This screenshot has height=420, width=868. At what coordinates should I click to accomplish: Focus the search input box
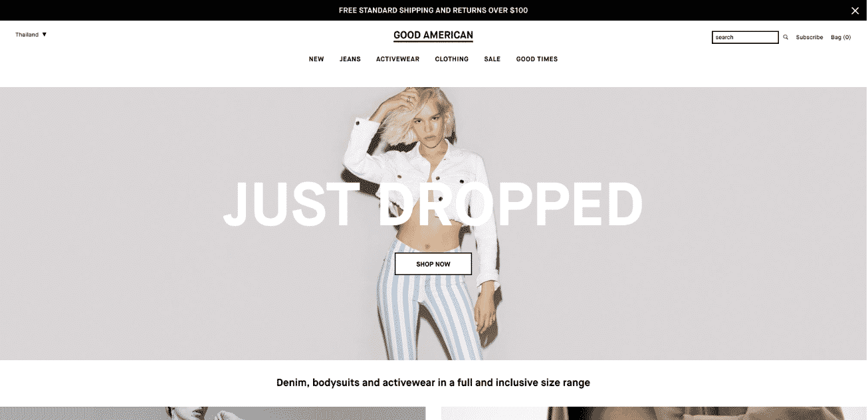click(745, 37)
